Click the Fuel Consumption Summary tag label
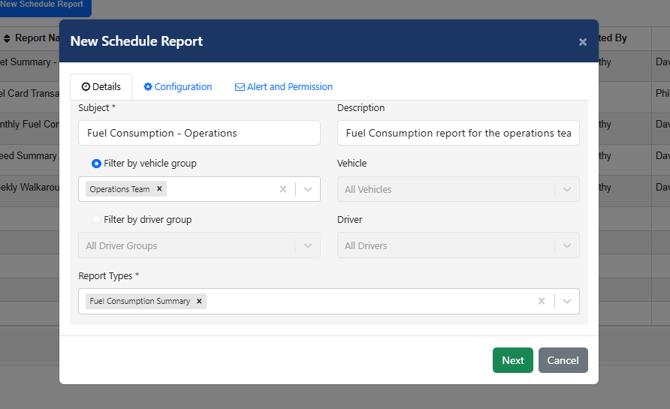The height and width of the screenshot is (409, 670). 140,301
